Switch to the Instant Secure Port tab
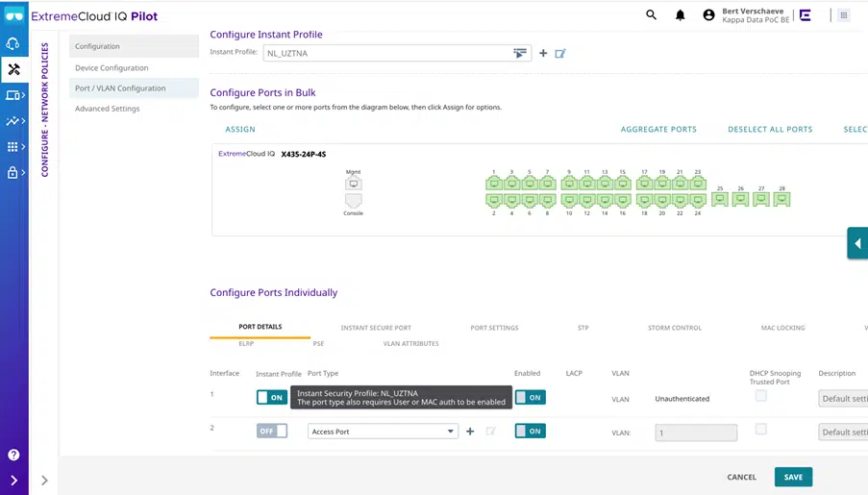Viewport: 868px width, 495px height. tap(376, 328)
